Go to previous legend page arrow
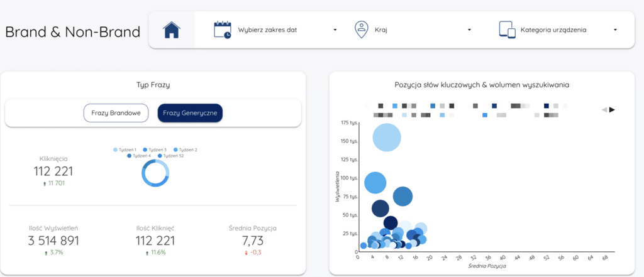Screen dimensions: 644x277 604,109
